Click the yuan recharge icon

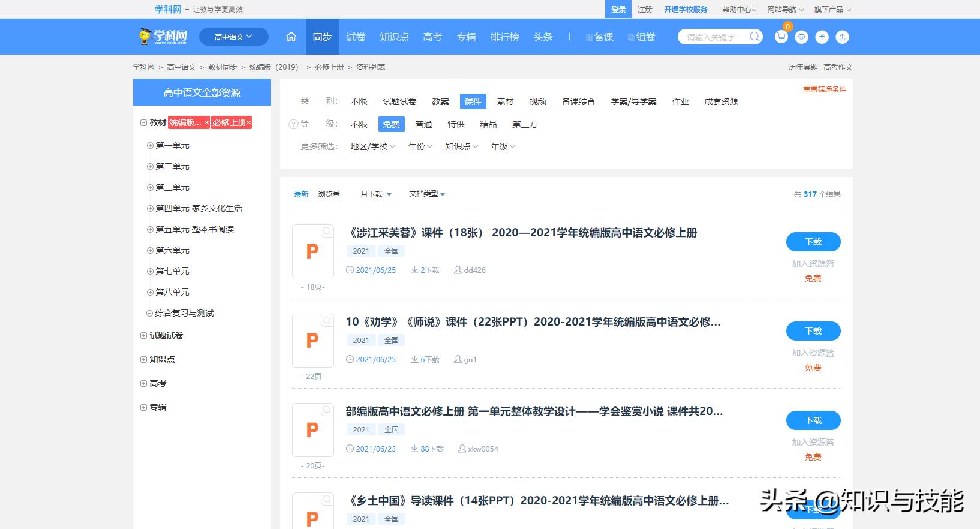[x=822, y=37]
